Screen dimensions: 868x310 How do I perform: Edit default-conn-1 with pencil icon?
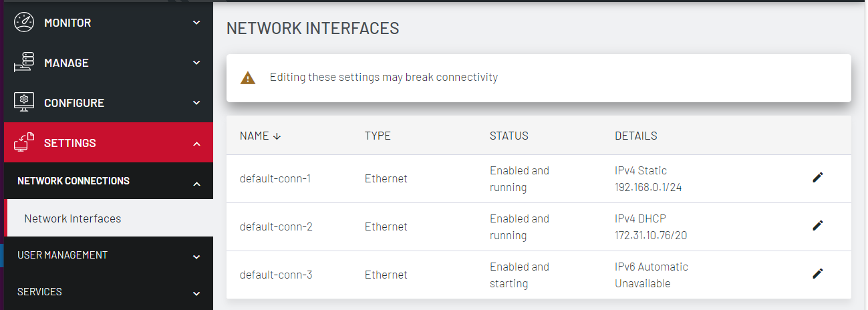(817, 178)
